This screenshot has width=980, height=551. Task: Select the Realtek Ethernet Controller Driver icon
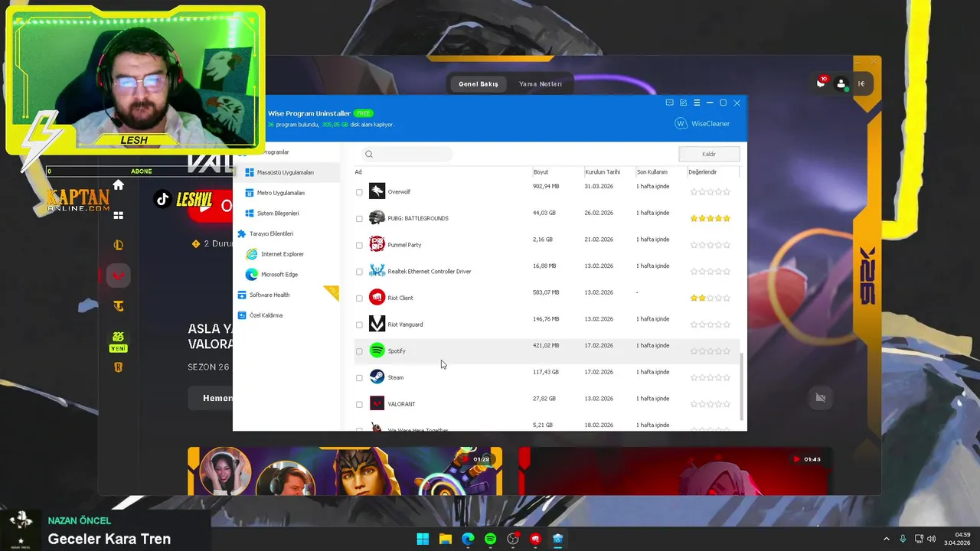377,271
